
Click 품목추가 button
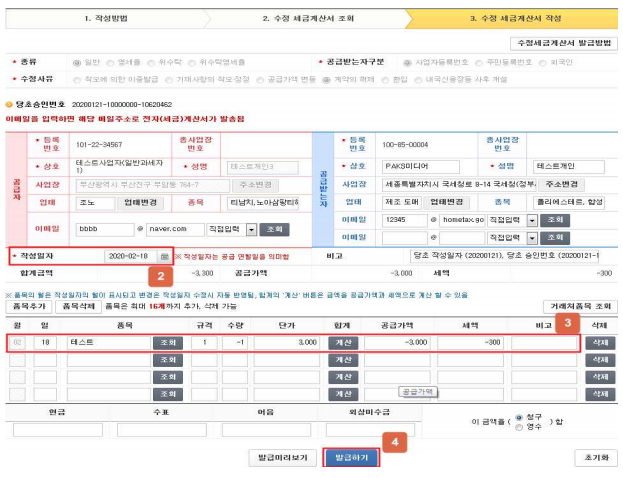(29, 306)
